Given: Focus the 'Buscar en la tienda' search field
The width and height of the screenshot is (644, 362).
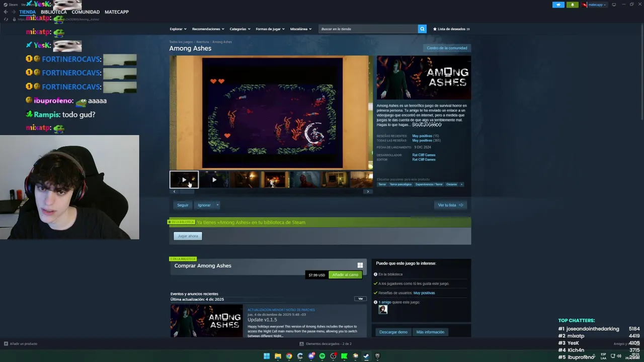Looking at the screenshot, I should pos(368,29).
